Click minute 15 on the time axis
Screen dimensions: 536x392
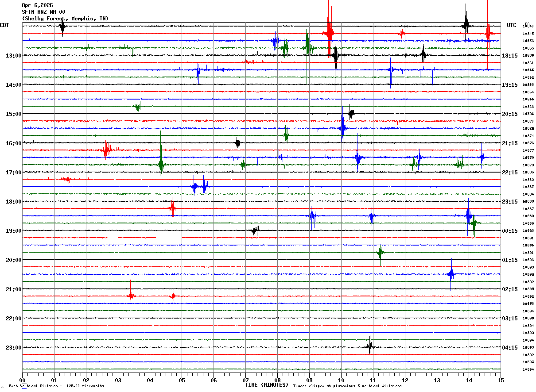point(501,380)
